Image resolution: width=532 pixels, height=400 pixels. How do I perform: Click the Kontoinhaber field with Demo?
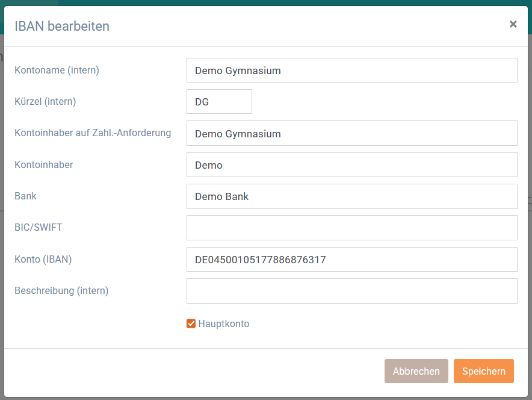352,165
